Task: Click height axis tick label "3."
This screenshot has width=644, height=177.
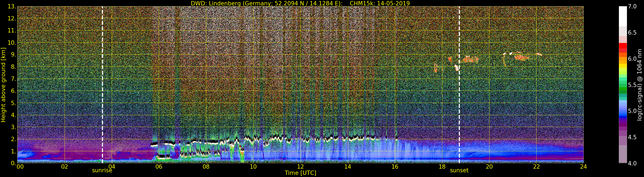Action: point(13,127)
